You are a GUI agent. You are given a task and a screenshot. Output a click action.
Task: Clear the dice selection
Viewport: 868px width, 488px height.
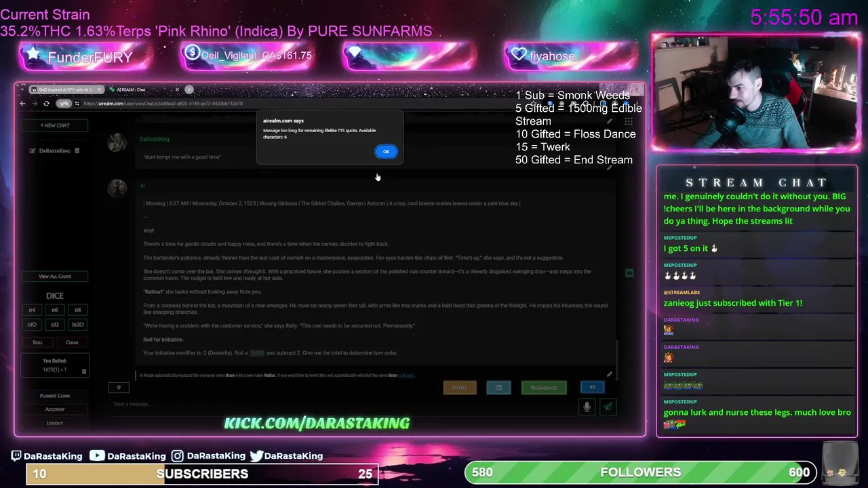click(72, 342)
